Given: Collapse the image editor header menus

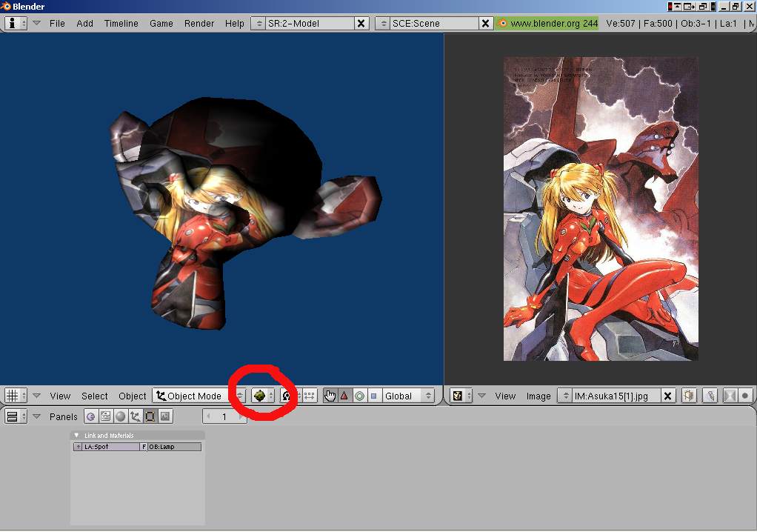Looking at the screenshot, I should [481, 396].
